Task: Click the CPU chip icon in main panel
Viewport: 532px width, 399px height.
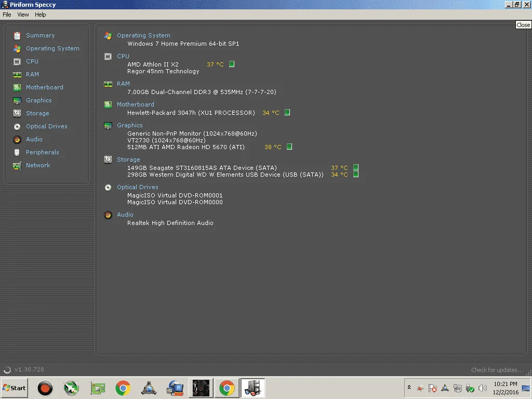Action: pyautogui.click(x=108, y=57)
